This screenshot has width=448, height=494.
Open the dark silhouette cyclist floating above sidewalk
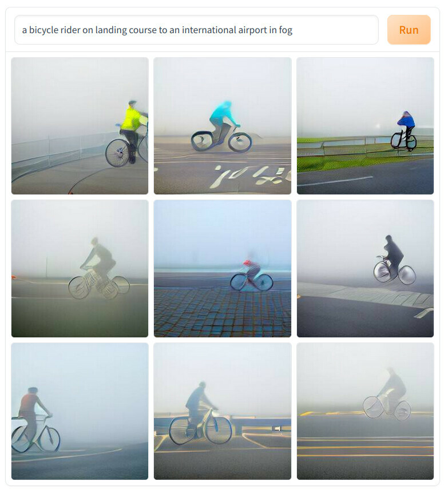pyautogui.click(x=365, y=268)
